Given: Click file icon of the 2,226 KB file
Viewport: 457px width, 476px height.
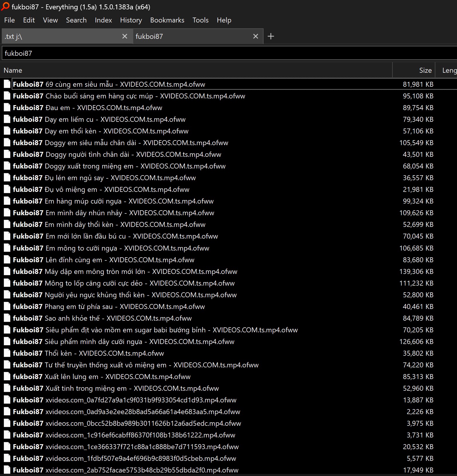Looking at the screenshot, I should pyautogui.click(x=7, y=411).
